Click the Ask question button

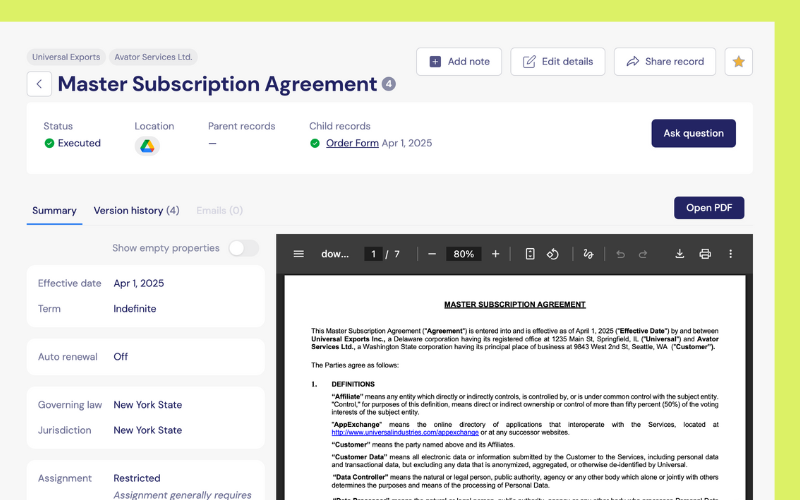coord(693,133)
